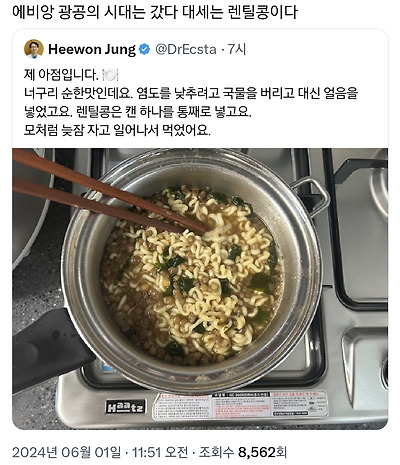The height and width of the screenshot is (465, 400).
Task: Open the ramen pot photo
Action: (x=200, y=289)
